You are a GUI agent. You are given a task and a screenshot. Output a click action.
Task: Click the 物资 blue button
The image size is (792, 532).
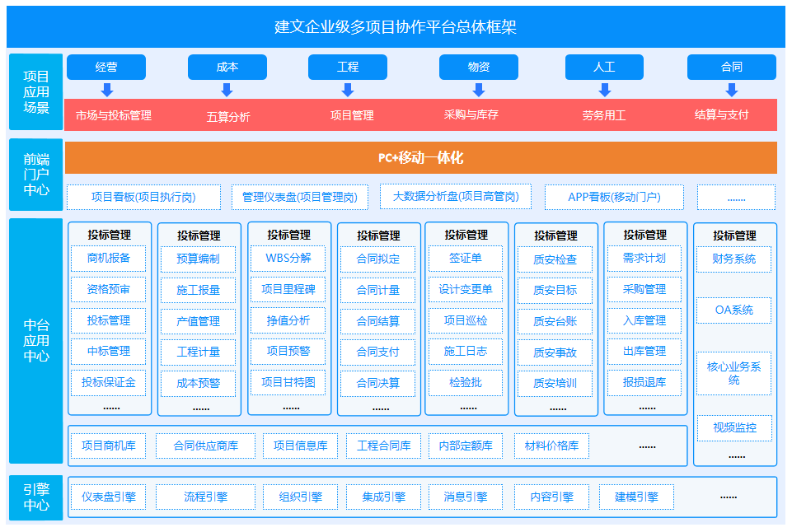pyautogui.click(x=479, y=68)
